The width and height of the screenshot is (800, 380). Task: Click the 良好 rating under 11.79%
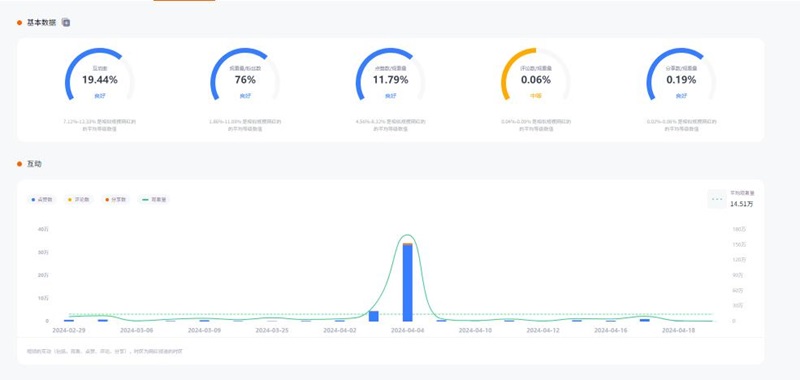click(x=390, y=96)
